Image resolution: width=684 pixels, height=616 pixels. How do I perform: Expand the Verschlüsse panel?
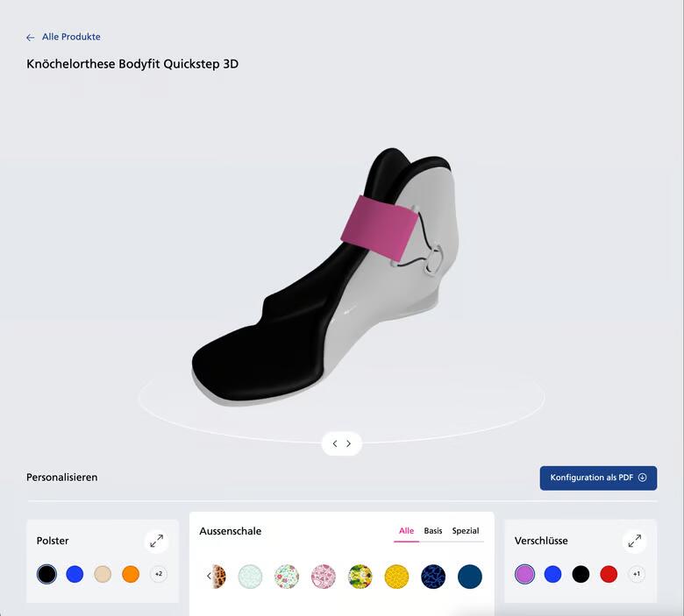(x=634, y=542)
